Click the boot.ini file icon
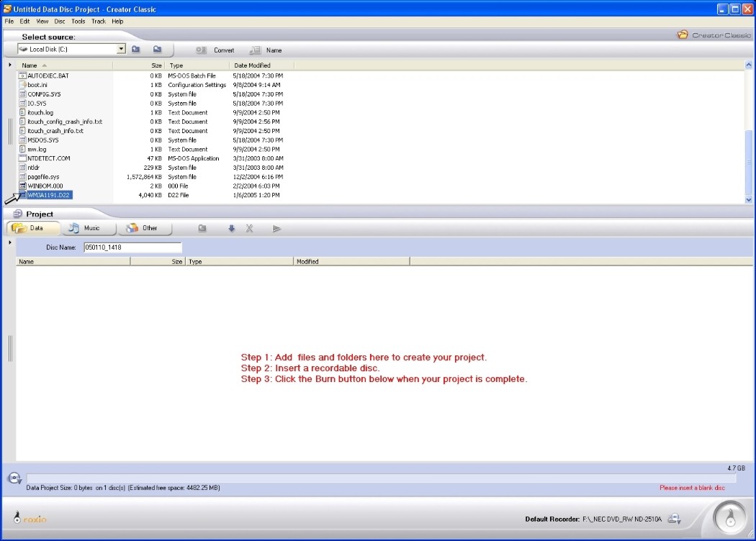This screenshot has width=756, height=541. click(x=22, y=85)
